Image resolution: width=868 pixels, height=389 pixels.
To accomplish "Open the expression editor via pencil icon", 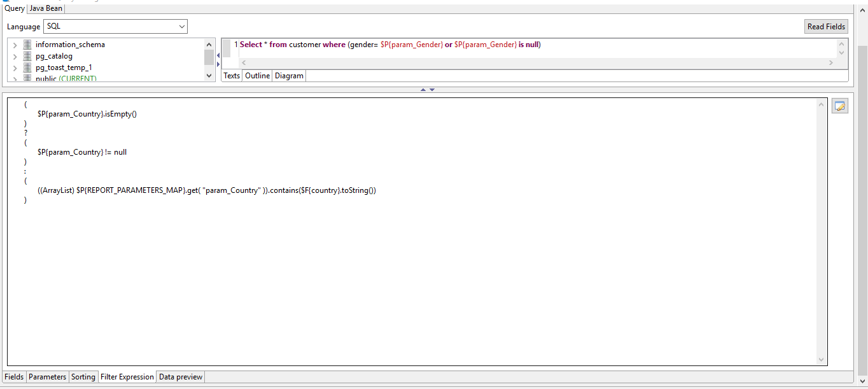I will coord(839,105).
